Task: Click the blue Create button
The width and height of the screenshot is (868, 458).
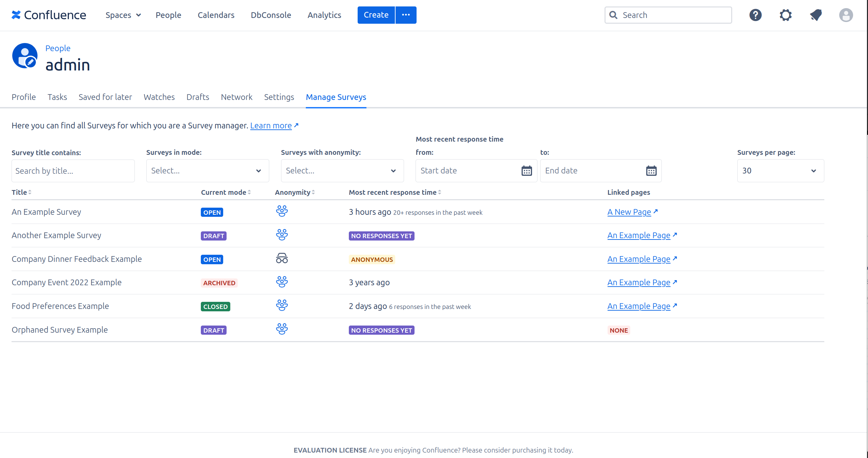Action: pyautogui.click(x=376, y=15)
